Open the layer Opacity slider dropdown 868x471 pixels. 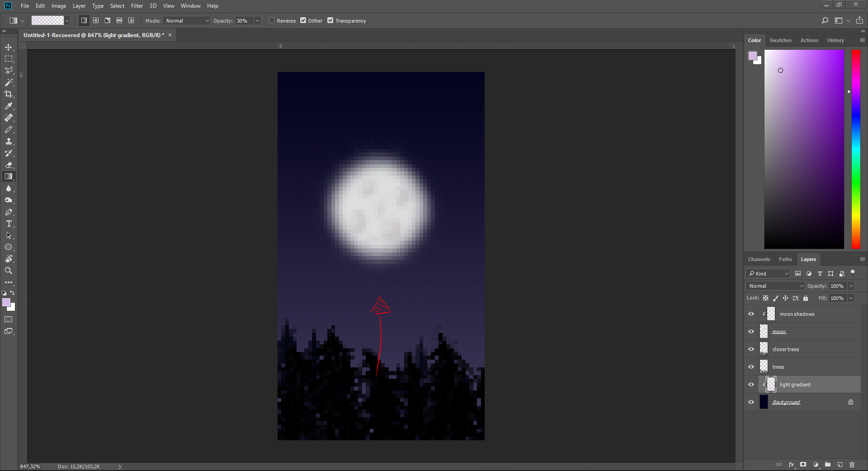click(851, 286)
